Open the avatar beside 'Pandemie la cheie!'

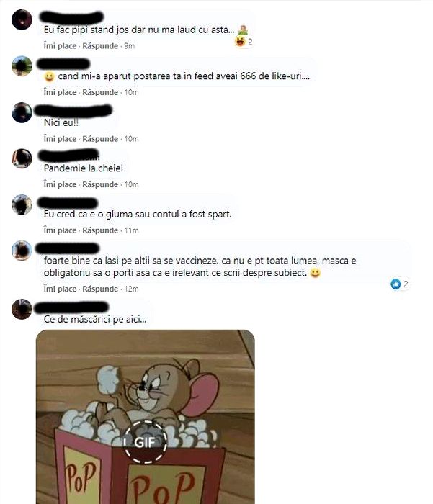[22, 158]
